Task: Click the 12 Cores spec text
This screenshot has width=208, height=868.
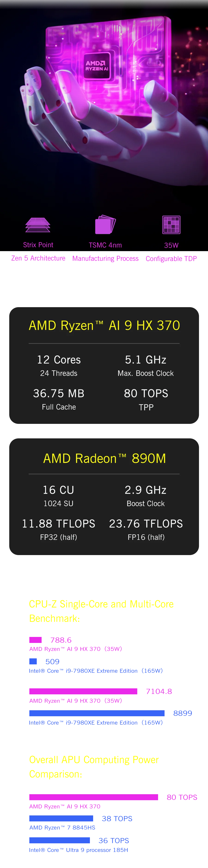Action: (59, 360)
